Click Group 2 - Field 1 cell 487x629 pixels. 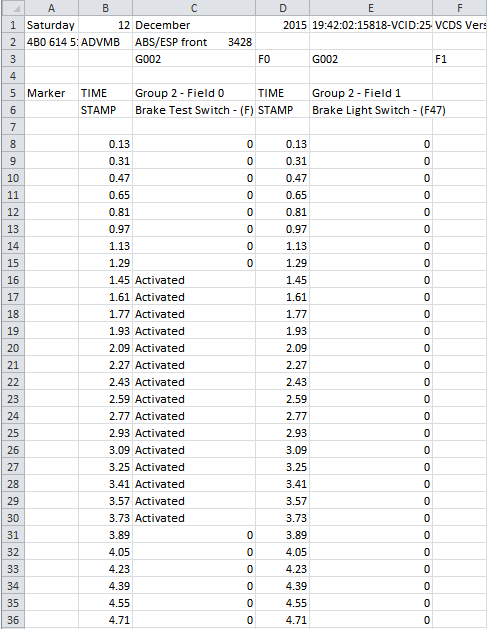coord(371,93)
